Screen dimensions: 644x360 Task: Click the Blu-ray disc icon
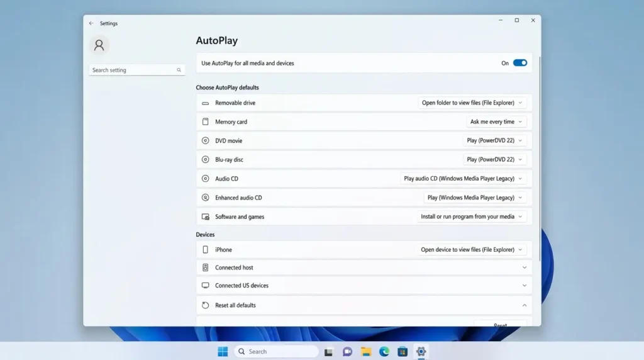click(x=206, y=159)
